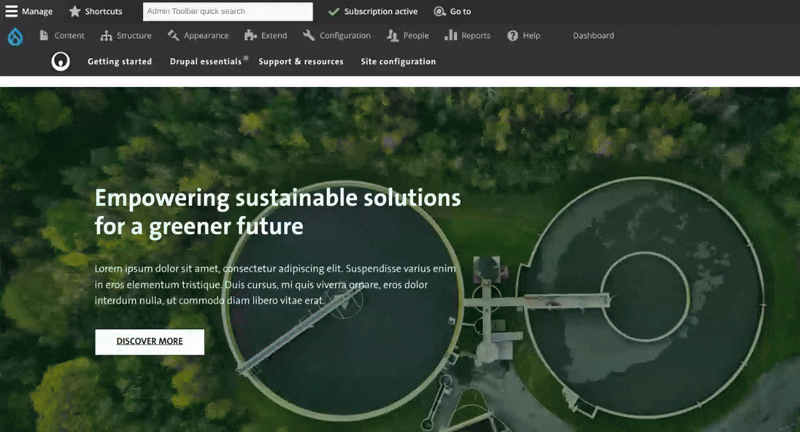800x432 pixels.
Task: Click the Configuration wrench icon
Action: [x=309, y=35]
